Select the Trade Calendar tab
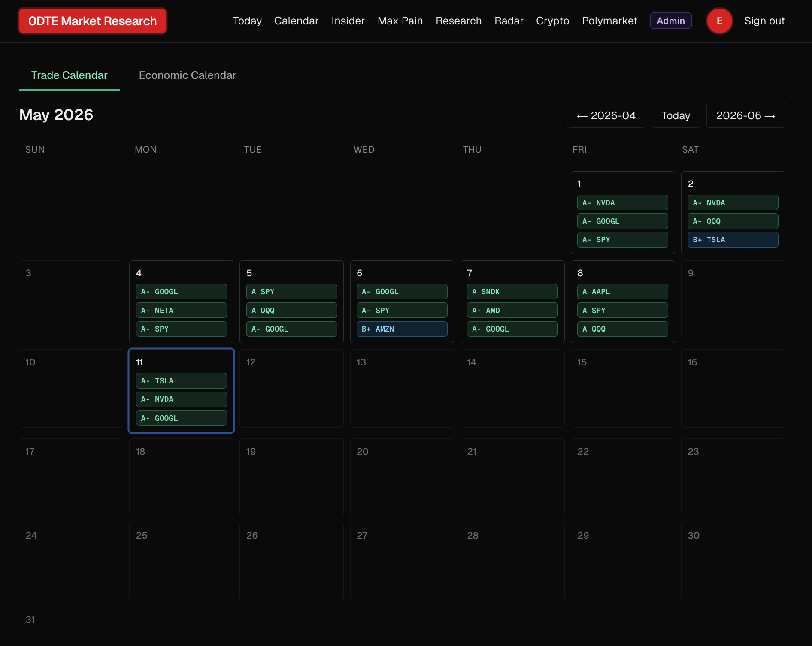 70,75
